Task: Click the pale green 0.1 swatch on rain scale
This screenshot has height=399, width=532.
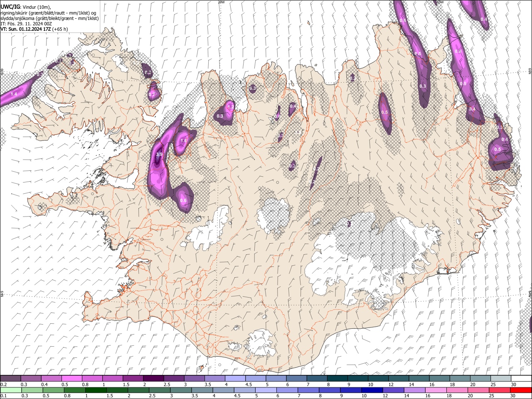Action: pos(11,390)
